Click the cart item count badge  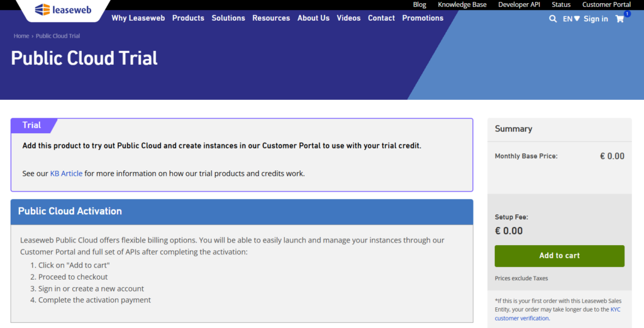tap(627, 14)
